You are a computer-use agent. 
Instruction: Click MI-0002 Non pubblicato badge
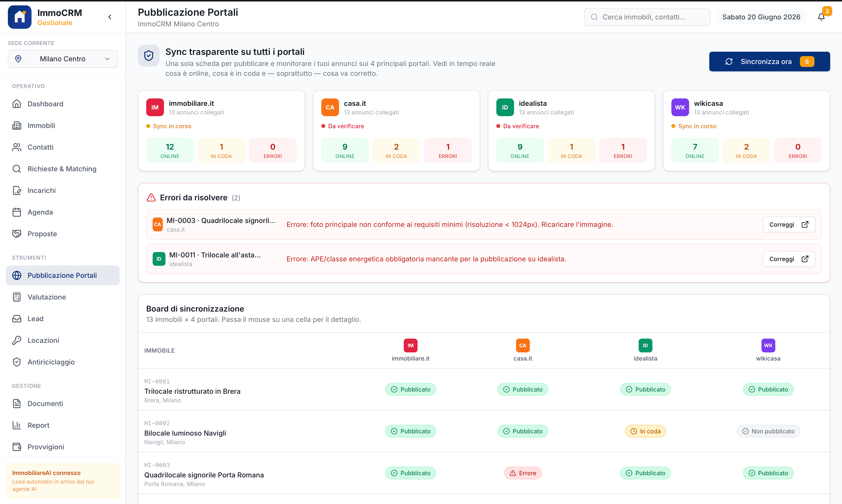(x=768, y=431)
